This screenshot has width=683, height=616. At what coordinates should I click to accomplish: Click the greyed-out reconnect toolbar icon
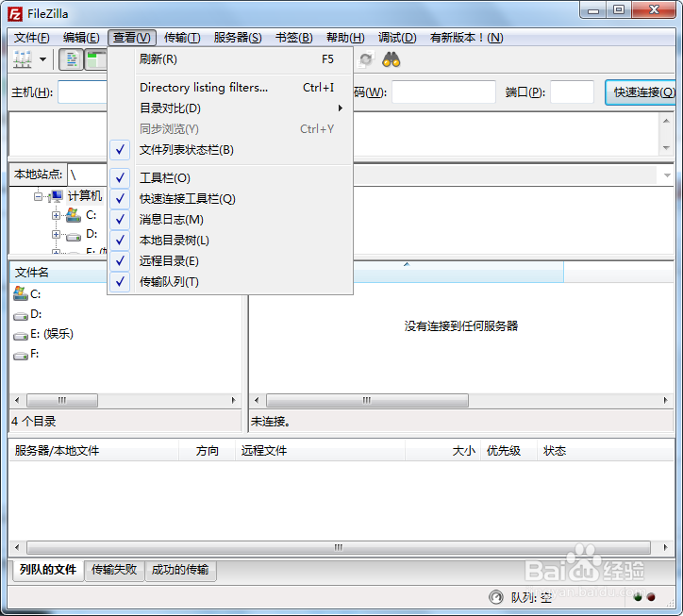point(365,59)
